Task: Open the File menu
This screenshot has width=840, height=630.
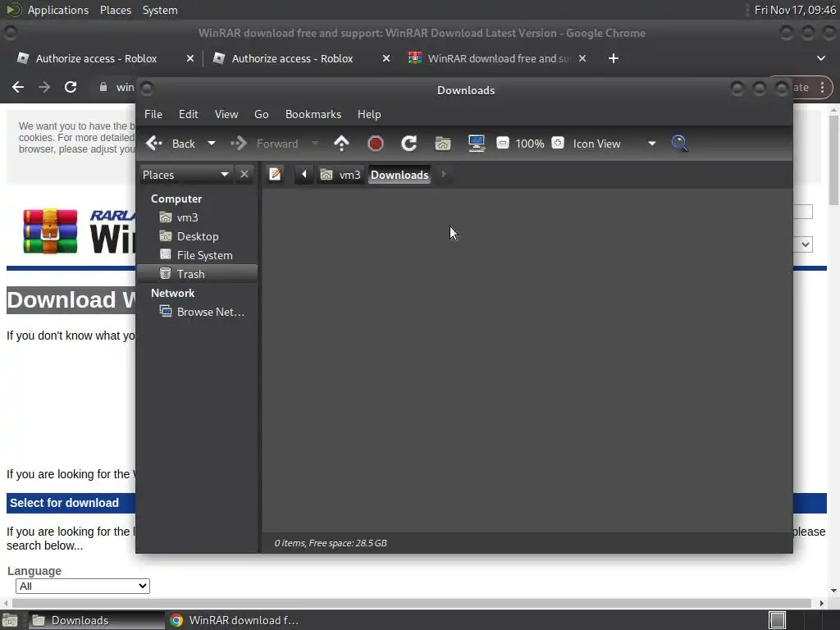Action: pos(153,114)
